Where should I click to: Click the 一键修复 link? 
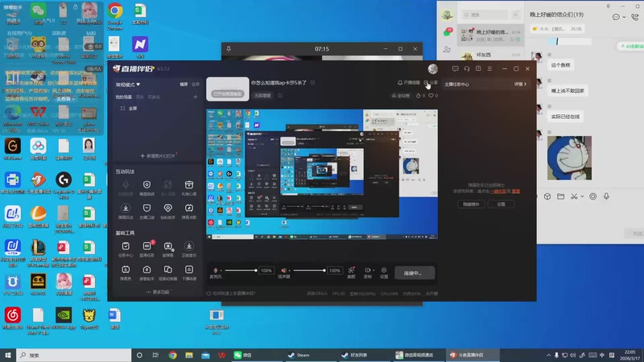click(497, 191)
